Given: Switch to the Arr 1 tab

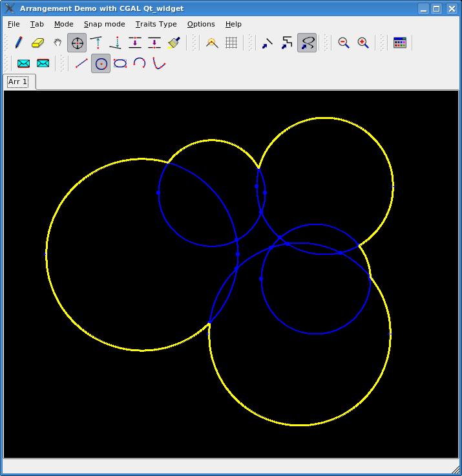Looking at the screenshot, I should (17, 82).
